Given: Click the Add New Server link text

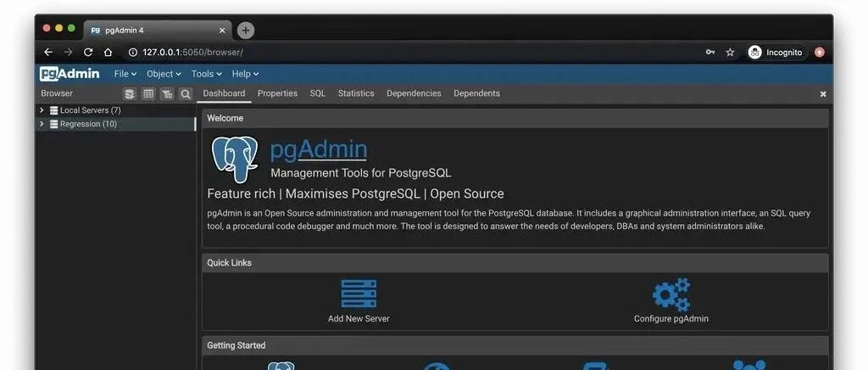Looking at the screenshot, I should click(359, 319).
